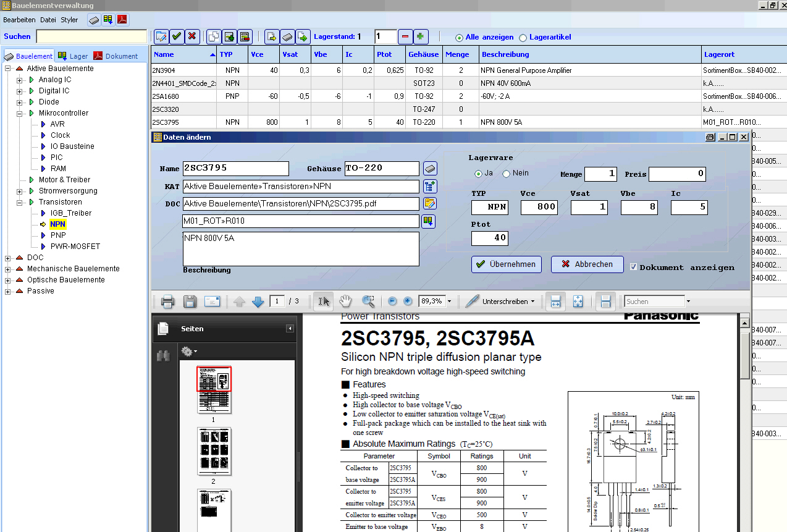This screenshot has height=532, width=787.
Task: Click the document folder icon next to DOC field
Action: [430, 203]
